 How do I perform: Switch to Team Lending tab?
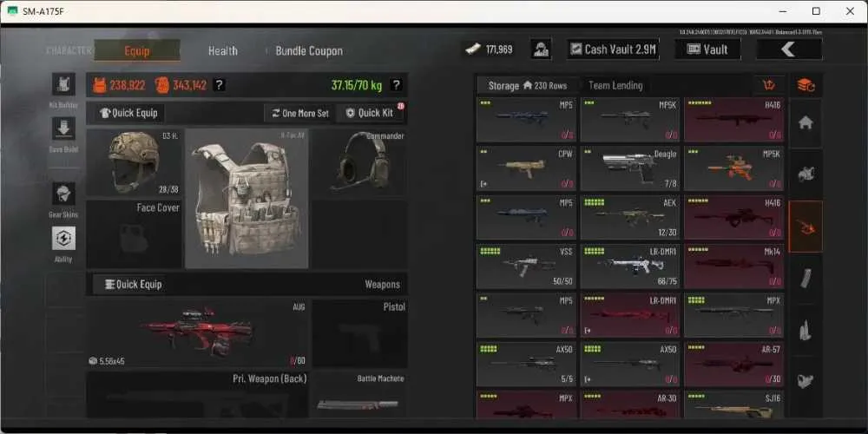615,85
